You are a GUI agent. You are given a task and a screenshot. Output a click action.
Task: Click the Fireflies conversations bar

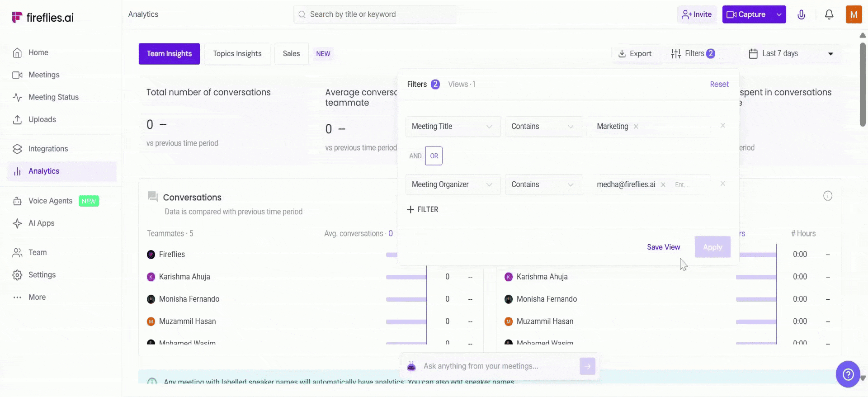click(x=392, y=255)
